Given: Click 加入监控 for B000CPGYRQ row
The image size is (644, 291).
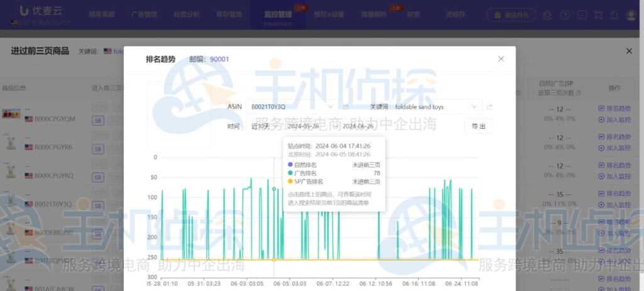Looking at the screenshot, I should (614, 177).
